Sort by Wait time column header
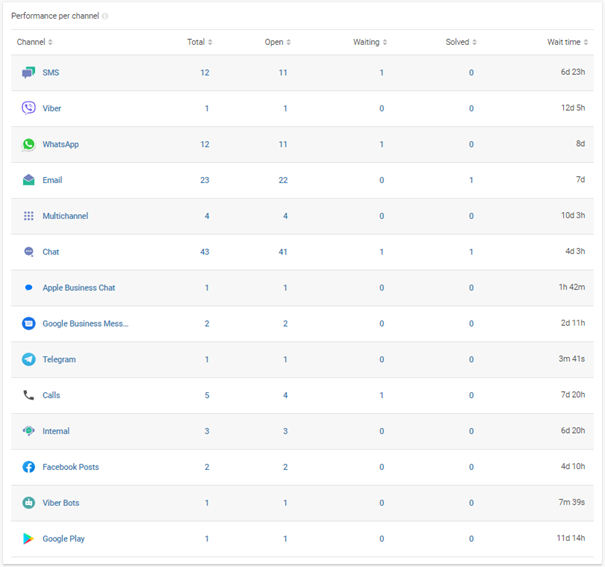Viewport: 605px width, 567px height. [x=566, y=42]
